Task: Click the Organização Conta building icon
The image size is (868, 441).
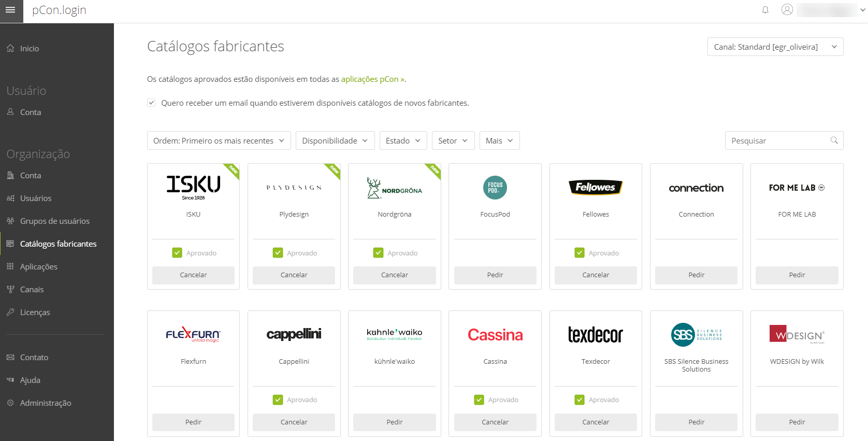Action: [10, 175]
